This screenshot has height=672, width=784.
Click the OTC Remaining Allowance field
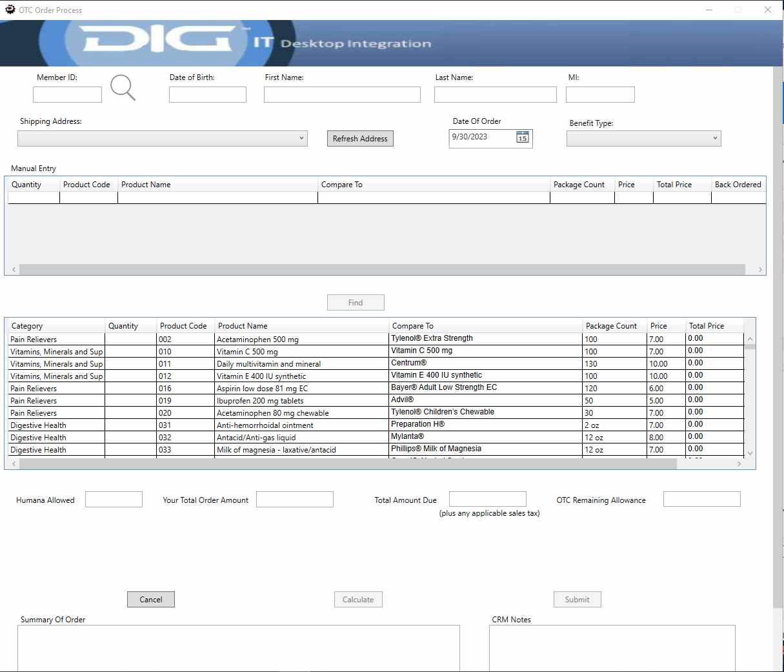click(x=702, y=499)
